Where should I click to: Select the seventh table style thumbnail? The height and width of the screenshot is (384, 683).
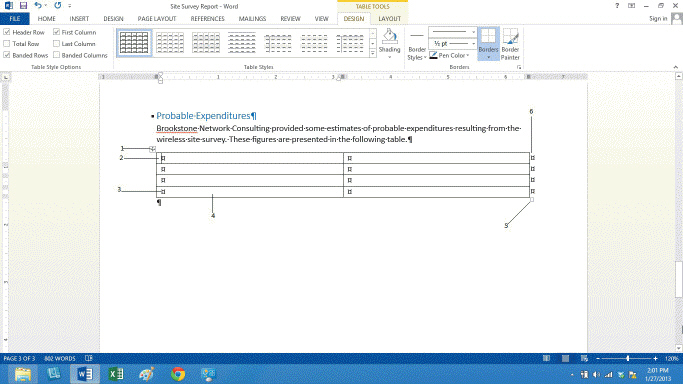tap(350, 43)
